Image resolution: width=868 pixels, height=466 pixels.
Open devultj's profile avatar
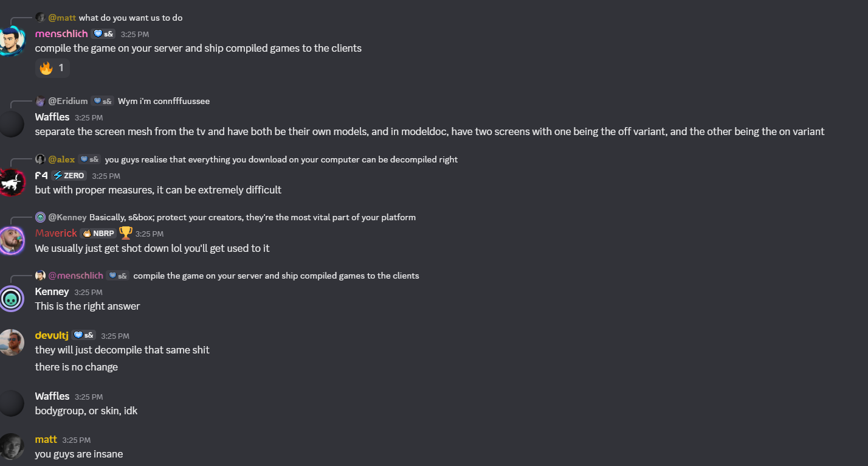click(x=12, y=343)
